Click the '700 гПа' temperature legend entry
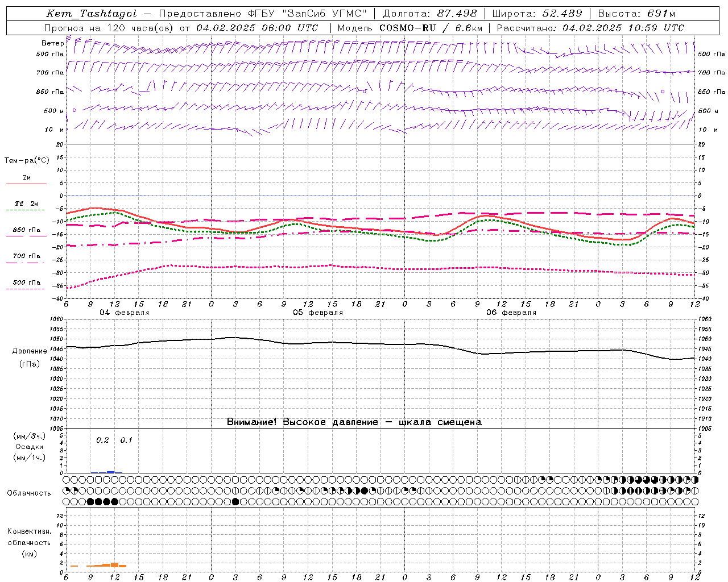728x582 pixels. (27, 256)
